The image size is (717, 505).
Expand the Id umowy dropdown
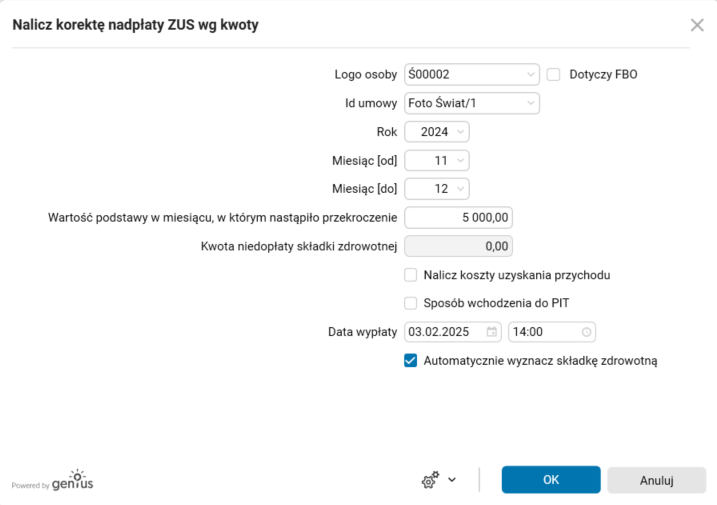pos(530,103)
